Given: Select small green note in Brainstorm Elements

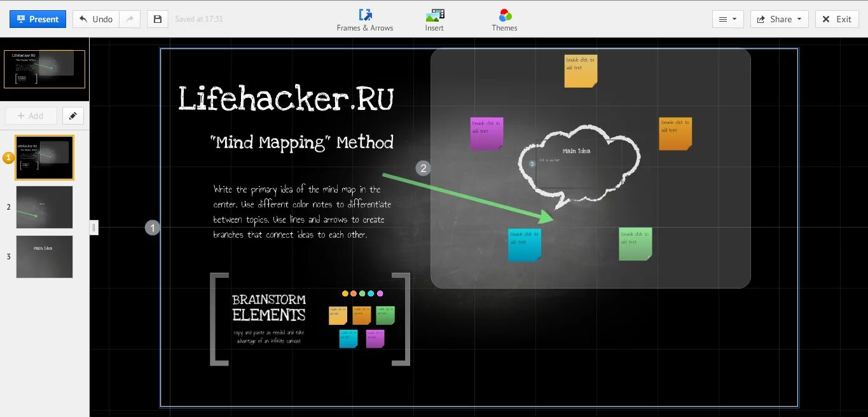Looking at the screenshot, I should pos(385,315).
